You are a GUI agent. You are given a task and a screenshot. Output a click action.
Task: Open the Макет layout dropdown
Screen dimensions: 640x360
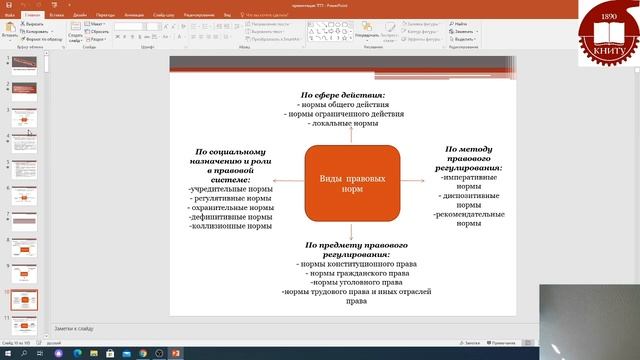(95, 24)
